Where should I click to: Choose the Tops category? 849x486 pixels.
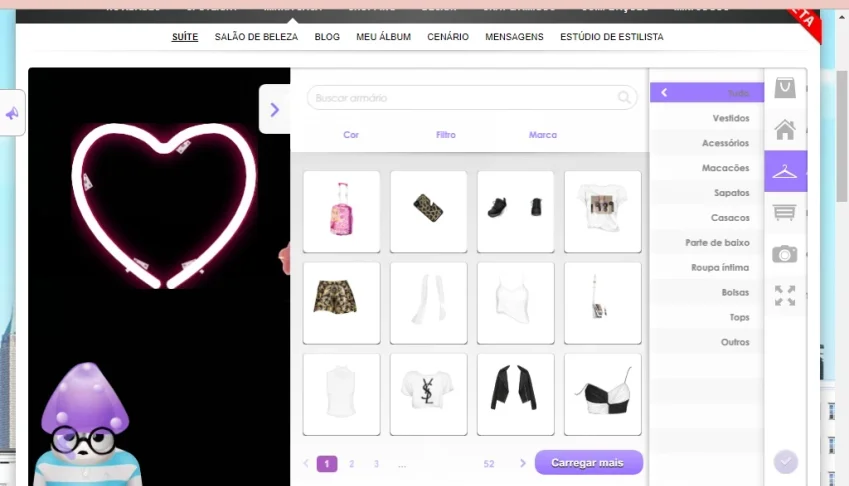(707, 317)
